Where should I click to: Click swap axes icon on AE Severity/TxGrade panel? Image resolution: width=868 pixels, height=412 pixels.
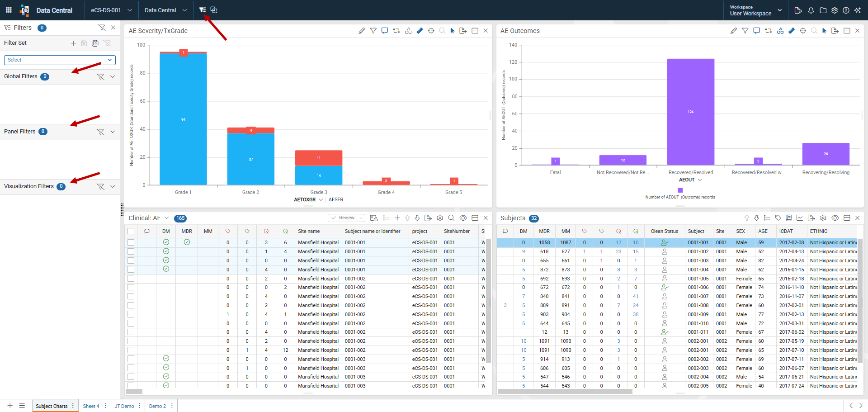(x=396, y=31)
